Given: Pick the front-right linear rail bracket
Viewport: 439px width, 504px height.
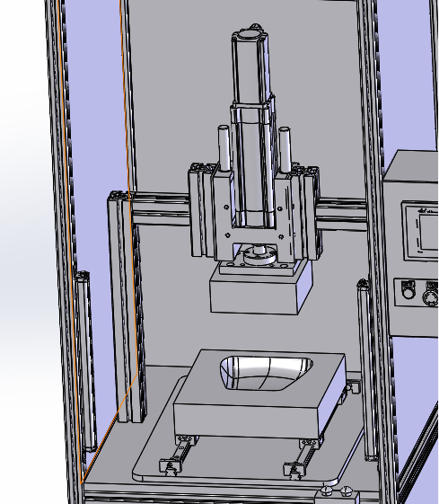Looking at the screenshot, I should (294, 470).
